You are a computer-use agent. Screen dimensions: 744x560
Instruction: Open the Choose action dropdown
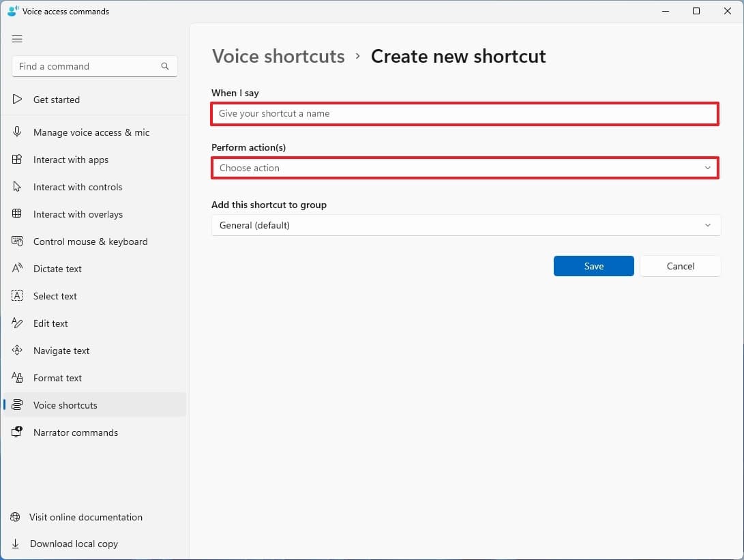coord(465,168)
